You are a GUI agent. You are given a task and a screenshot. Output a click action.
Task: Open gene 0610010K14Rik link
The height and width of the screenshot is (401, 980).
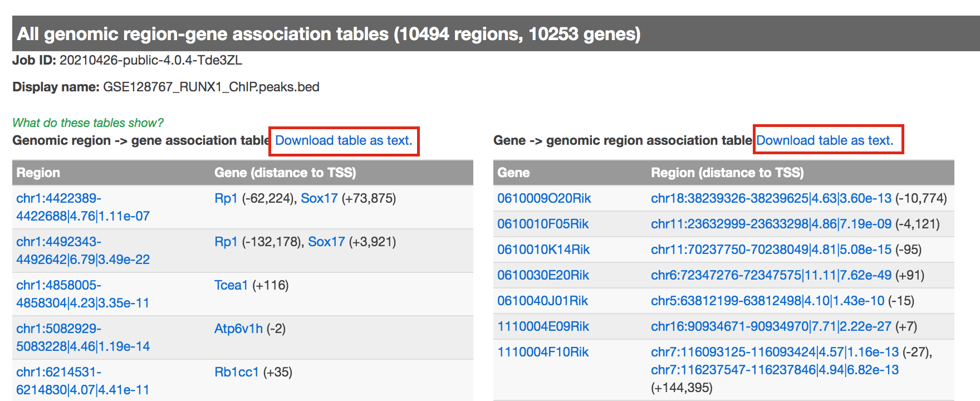coord(543,250)
